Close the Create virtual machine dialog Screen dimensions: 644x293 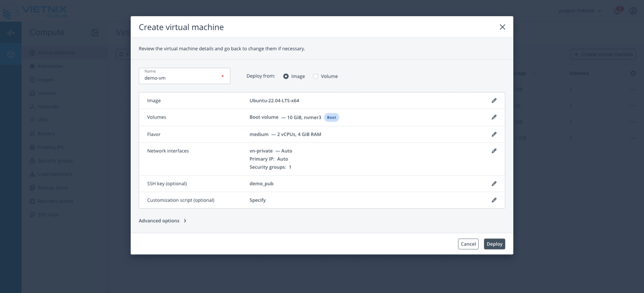pos(502,27)
